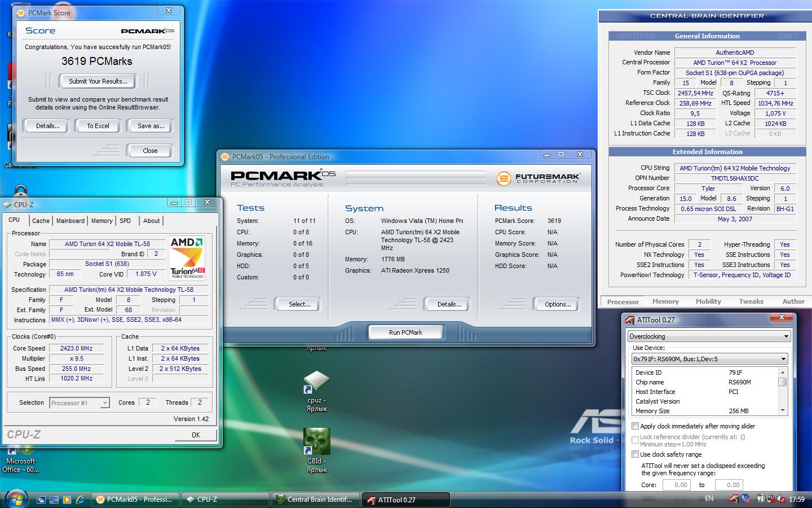The height and width of the screenshot is (508, 812).
Task: Click Close button in PCMark Score window
Action: 150,151
